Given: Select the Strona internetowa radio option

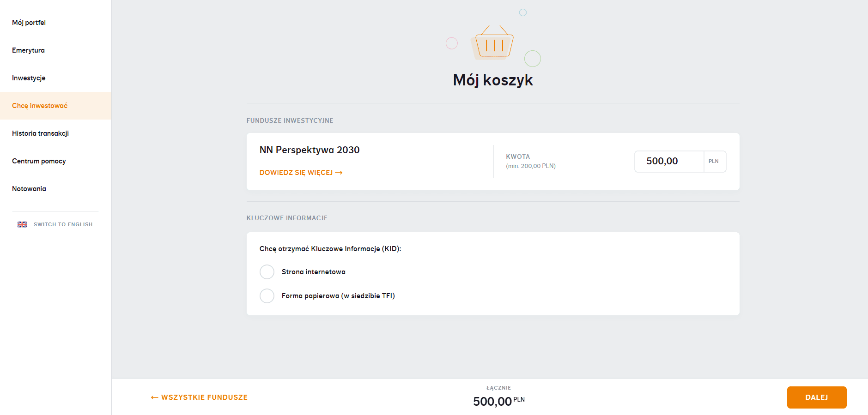Looking at the screenshot, I should 267,272.
